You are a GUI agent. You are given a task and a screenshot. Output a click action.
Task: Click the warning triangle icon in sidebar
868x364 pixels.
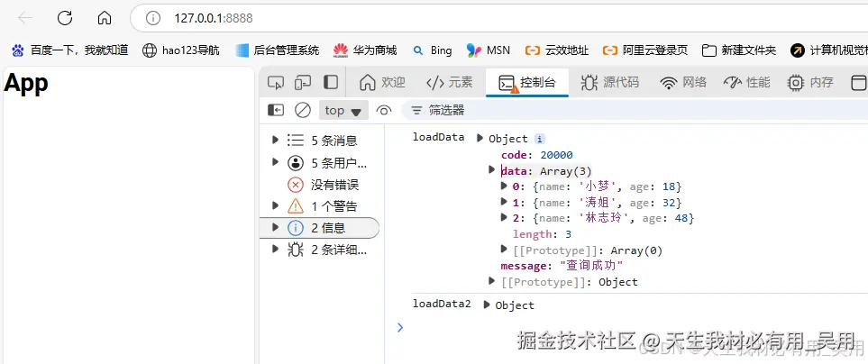pos(296,206)
